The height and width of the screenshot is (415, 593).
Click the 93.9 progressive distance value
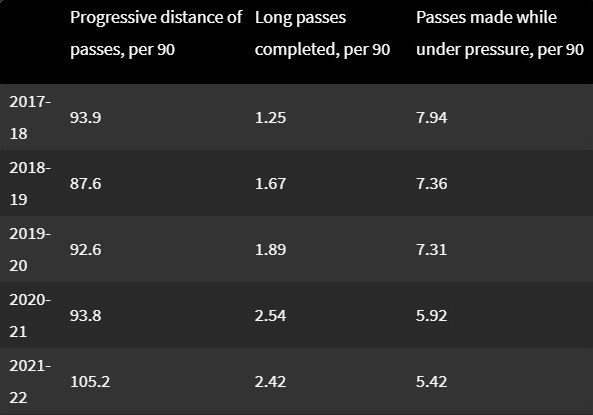tap(85, 118)
